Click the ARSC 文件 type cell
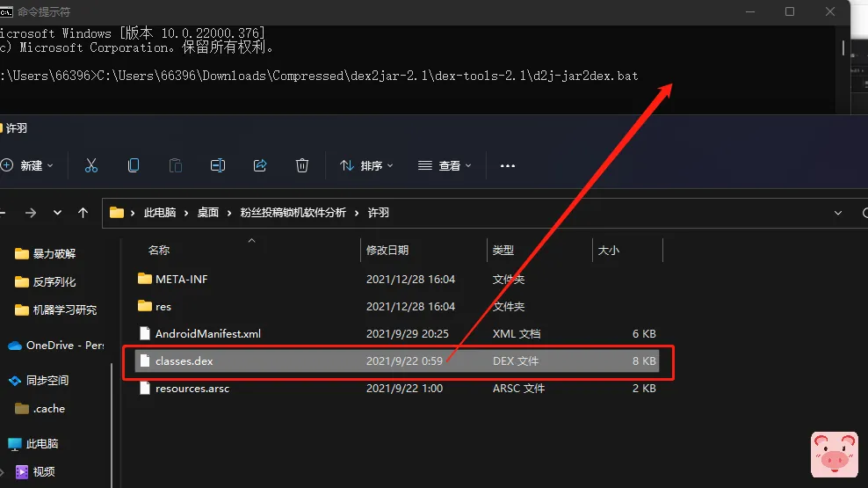This screenshot has width=868, height=488. [x=518, y=389]
